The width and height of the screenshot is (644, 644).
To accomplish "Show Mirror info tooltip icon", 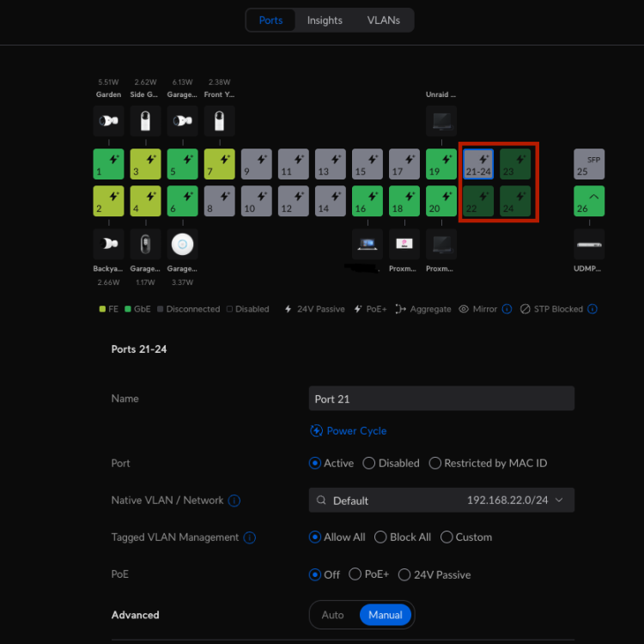I will point(507,309).
